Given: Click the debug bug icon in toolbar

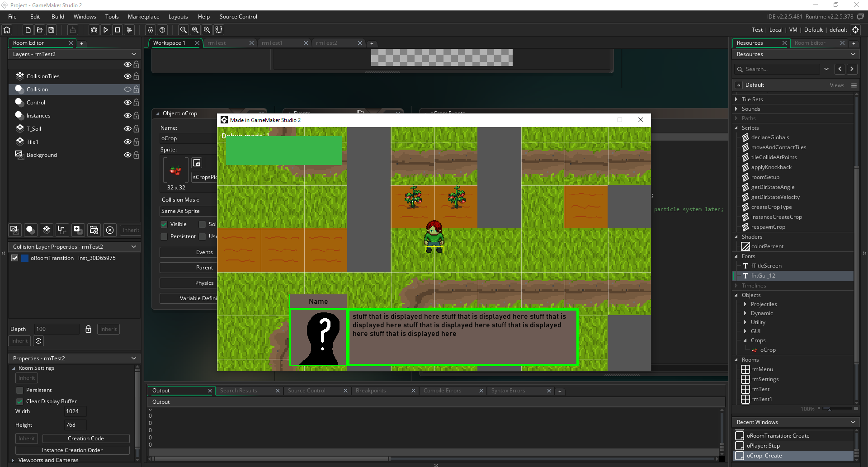Looking at the screenshot, I should coord(94,30).
